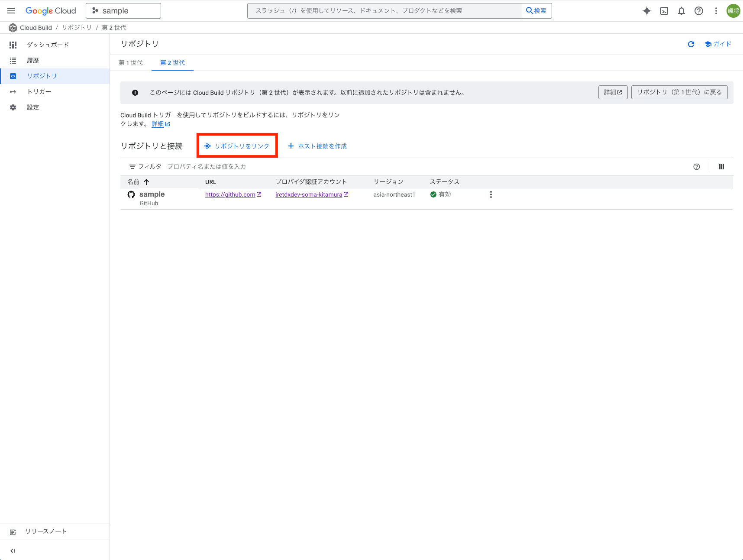Click the green user account avatar
The image size is (743, 560).
pyautogui.click(x=733, y=11)
